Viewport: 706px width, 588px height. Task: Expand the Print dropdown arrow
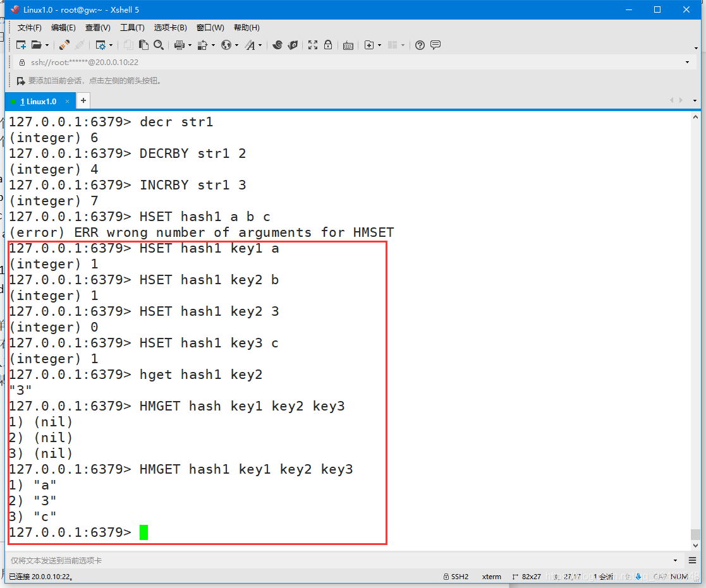190,45
